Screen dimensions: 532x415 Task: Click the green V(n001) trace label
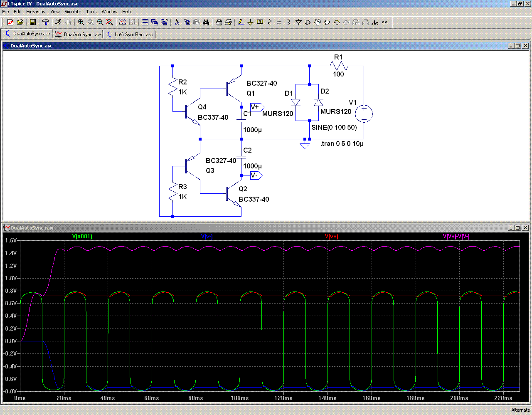coord(82,237)
